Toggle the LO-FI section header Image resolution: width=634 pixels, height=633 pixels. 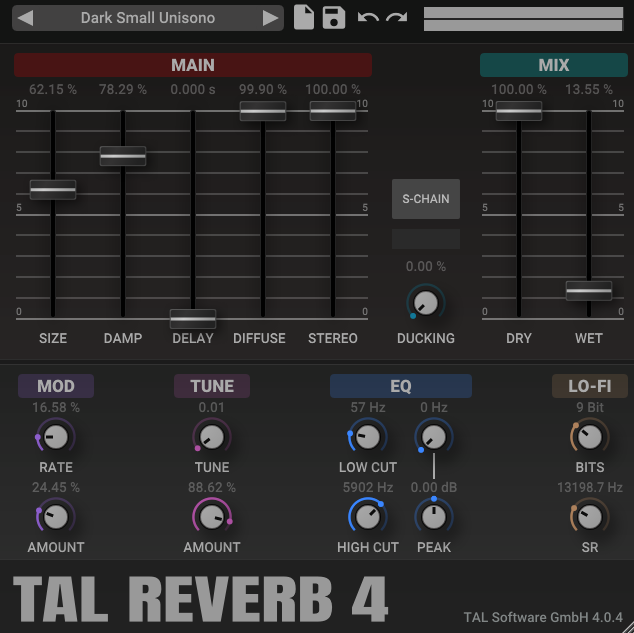coord(590,386)
